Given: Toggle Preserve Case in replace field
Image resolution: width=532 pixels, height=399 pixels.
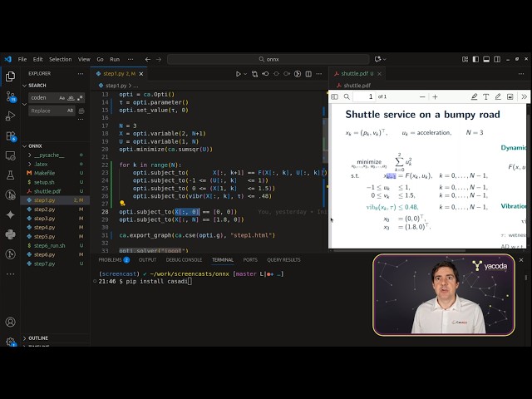Looking at the screenshot, I should (70, 111).
